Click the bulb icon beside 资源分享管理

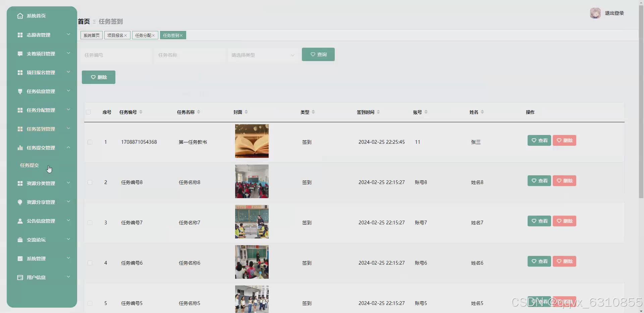[x=20, y=202]
